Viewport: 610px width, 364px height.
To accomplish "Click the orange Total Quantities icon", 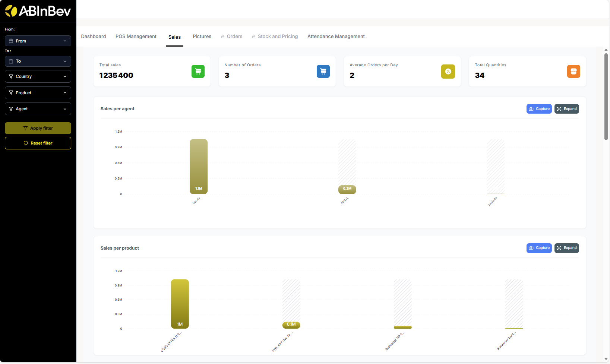I will click(x=573, y=71).
